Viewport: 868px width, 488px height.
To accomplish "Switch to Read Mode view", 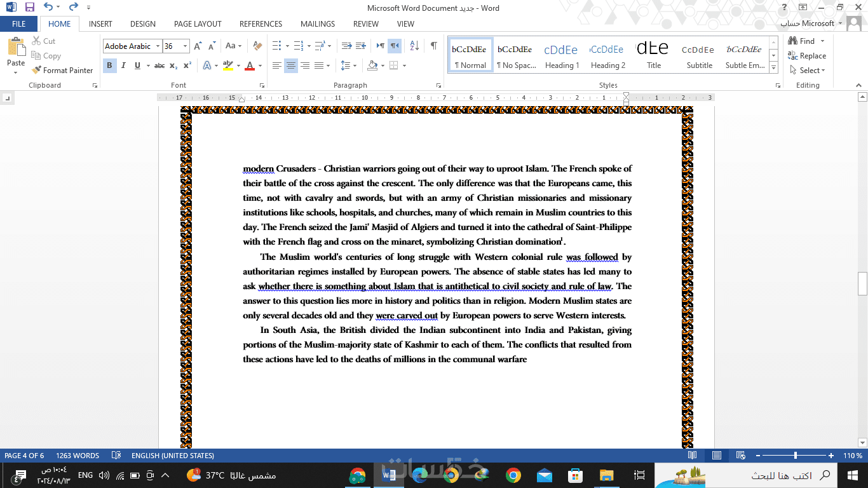I will (x=692, y=456).
